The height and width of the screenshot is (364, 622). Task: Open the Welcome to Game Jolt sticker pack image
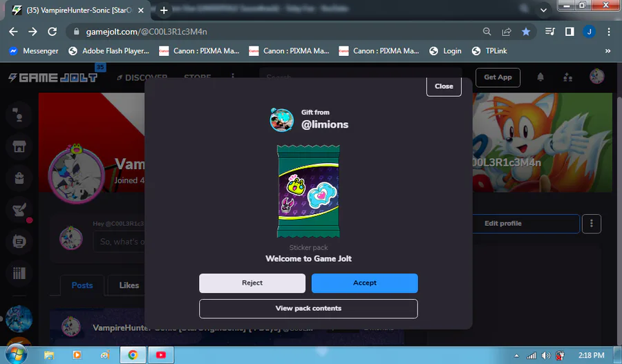(x=308, y=191)
